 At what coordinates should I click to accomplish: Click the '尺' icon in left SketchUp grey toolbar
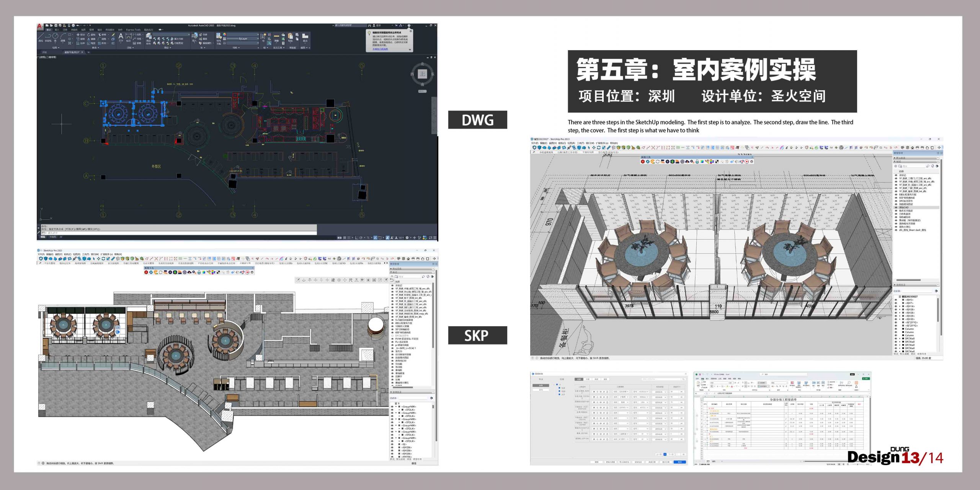point(351,280)
